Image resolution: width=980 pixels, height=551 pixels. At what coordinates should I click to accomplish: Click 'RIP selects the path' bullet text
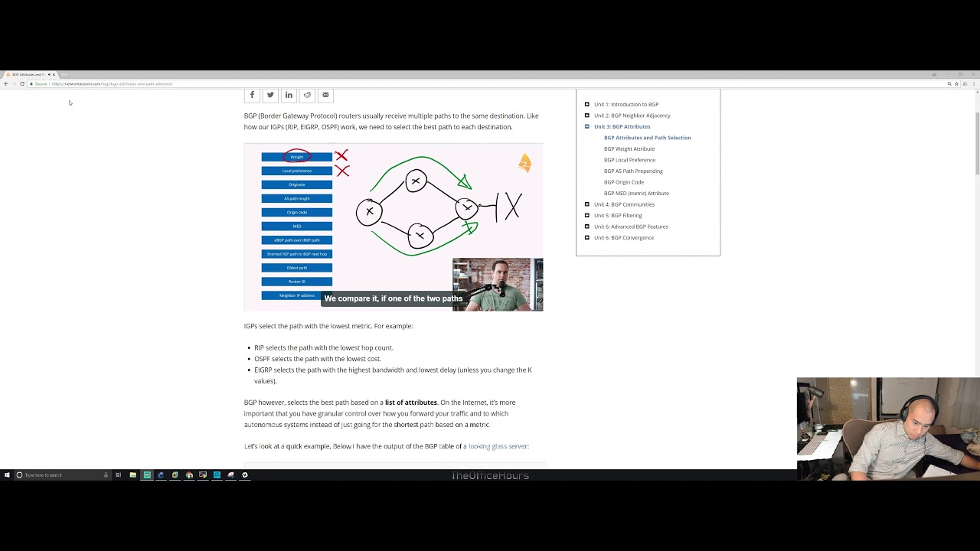pyautogui.click(x=324, y=347)
